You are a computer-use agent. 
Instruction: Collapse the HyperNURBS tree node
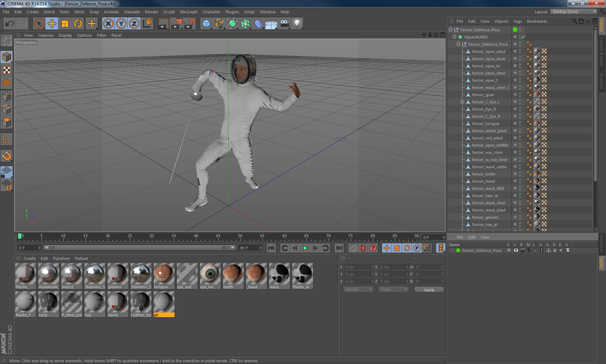click(x=454, y=37)
